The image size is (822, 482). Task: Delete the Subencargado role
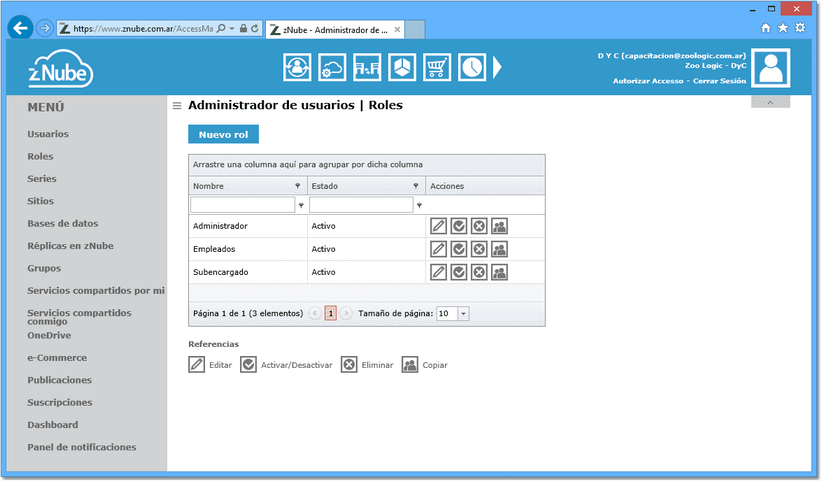click(479, 272)
